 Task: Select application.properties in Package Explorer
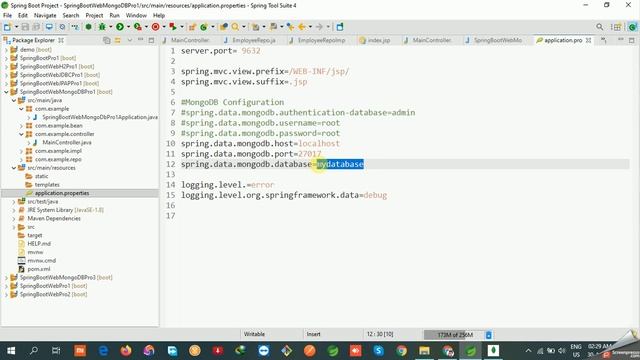click(x=62, y=193)
